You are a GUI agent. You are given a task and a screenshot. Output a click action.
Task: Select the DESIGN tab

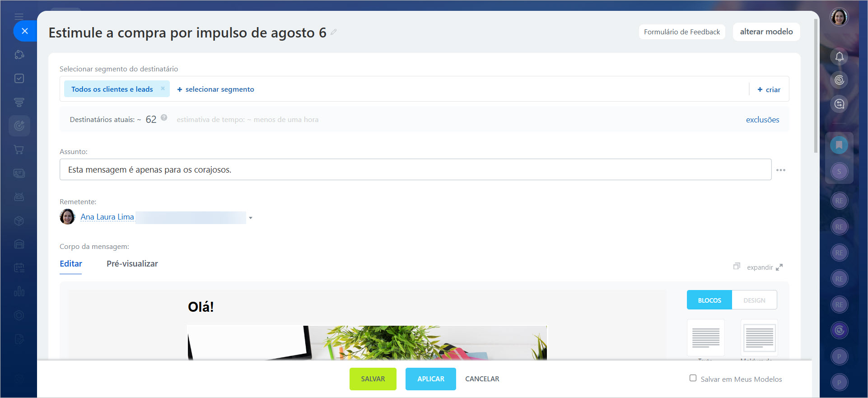754,300
